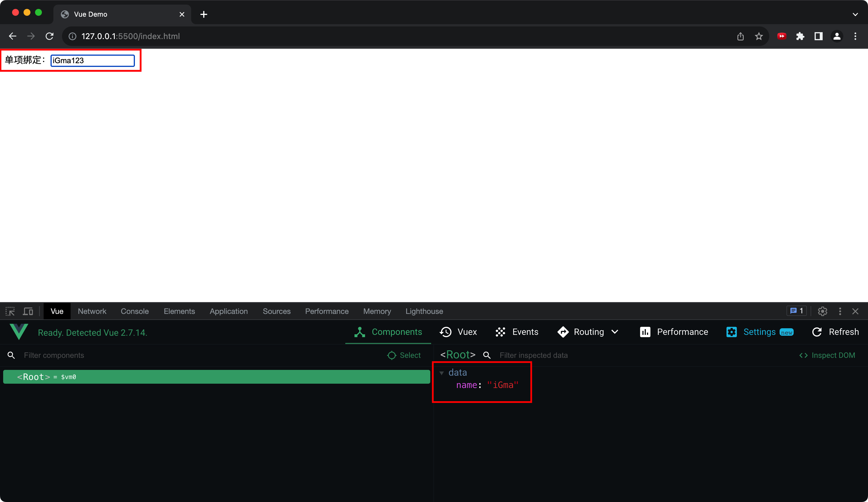Open the Events panel
The width and height of the screenshot is (868, 502).
(x=517, y=332)
